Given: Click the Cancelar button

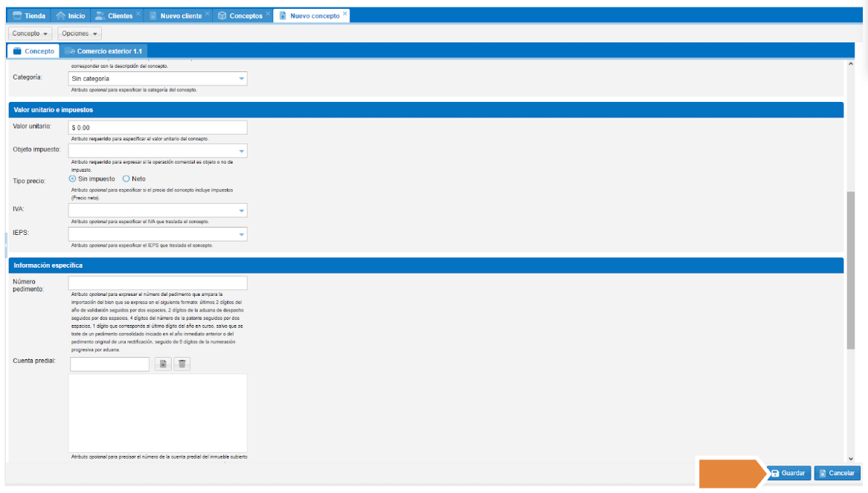Looking at the screenshot, I should point(837,473).
